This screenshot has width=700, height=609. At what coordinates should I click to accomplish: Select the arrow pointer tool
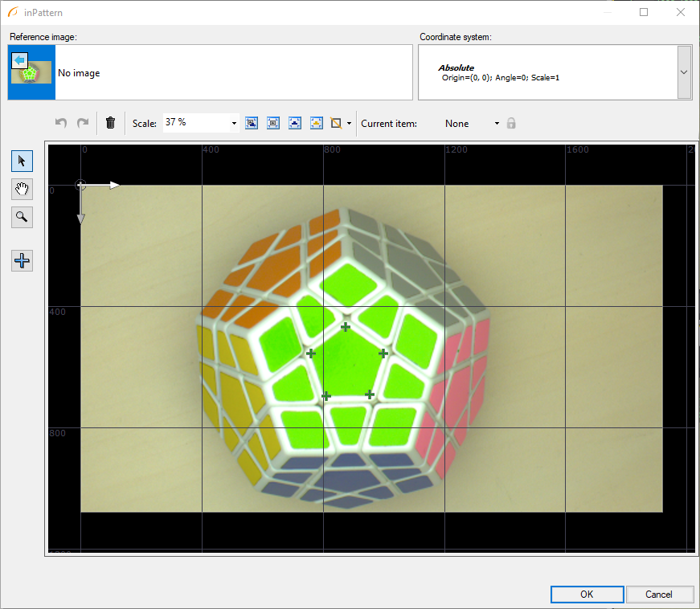tap(22, 161)
